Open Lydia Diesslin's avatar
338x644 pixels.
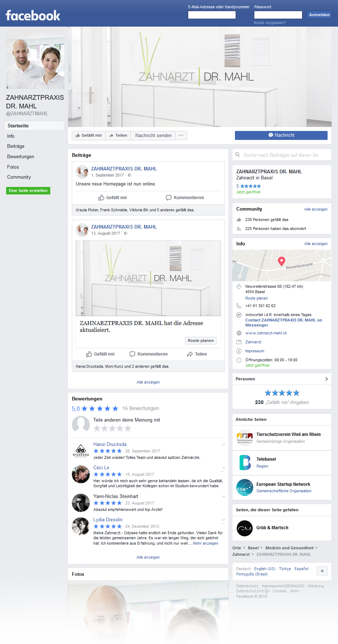click(x=81, y=526)
